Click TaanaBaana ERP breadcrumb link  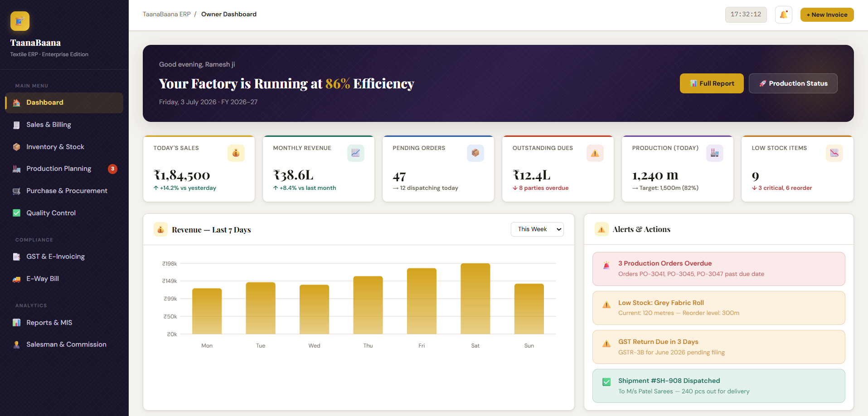[167, 15]
